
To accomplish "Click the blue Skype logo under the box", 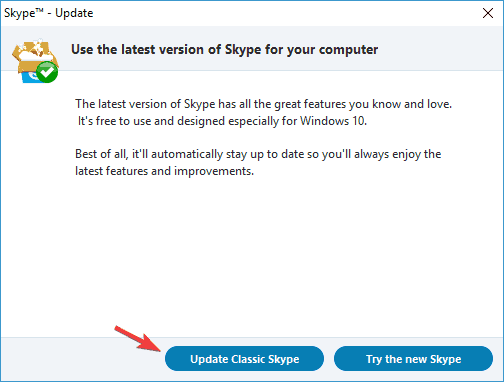I will point(29,77).
